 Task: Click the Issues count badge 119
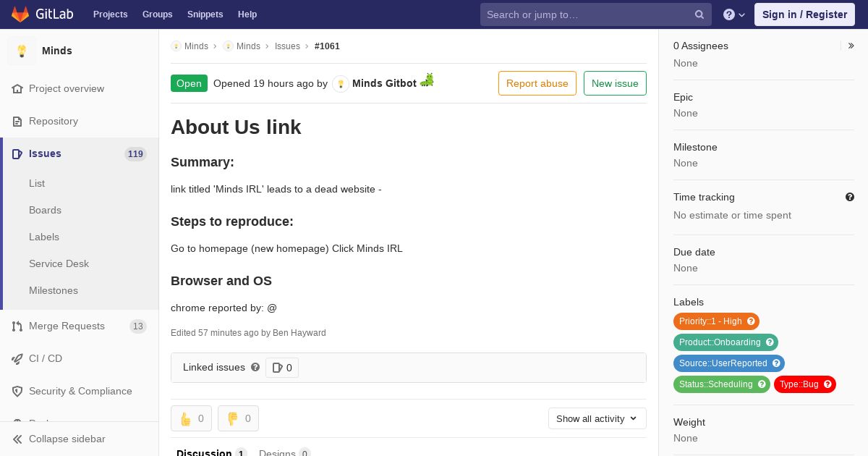(135, 154)
